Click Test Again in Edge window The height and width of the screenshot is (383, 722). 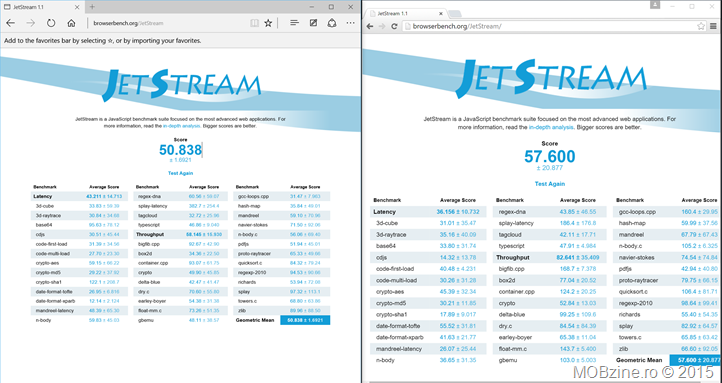180,173
